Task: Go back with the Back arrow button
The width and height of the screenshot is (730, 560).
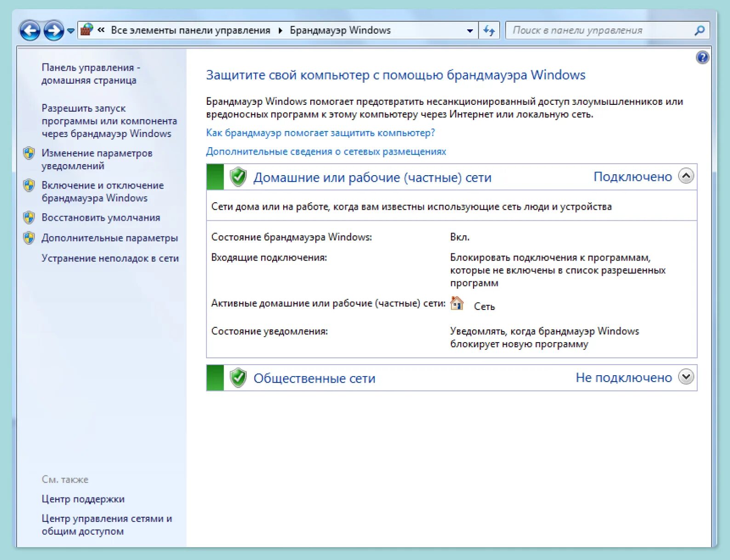Action: point(30,31)
